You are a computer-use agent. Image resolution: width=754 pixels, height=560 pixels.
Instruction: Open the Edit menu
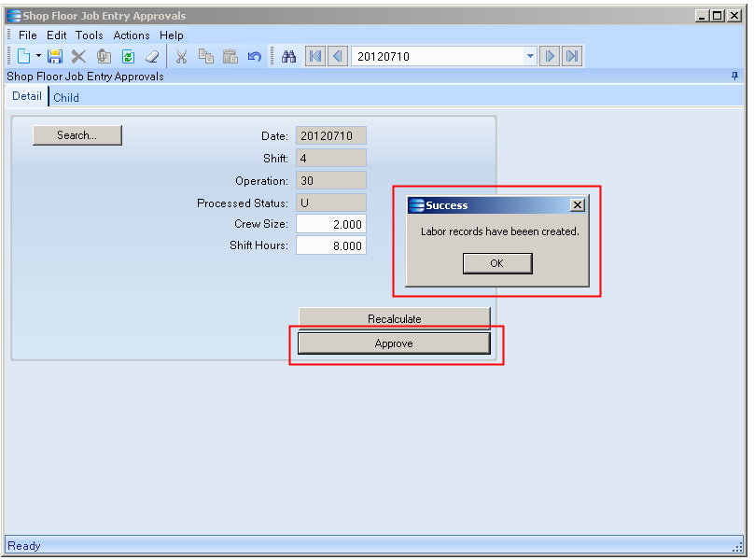click(56, 35)
